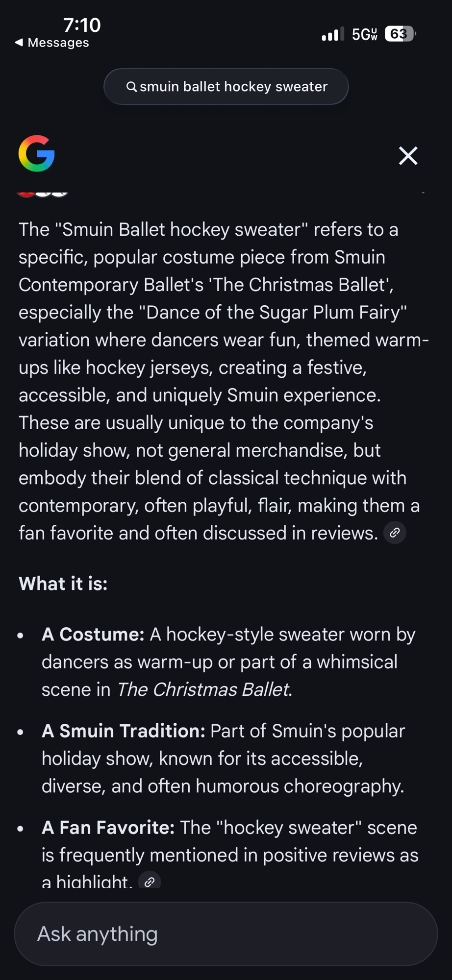Tap the italic 'The Christmas Ballet' text
Viewport: 452px width, 980px height.
(x=202, y=689)
